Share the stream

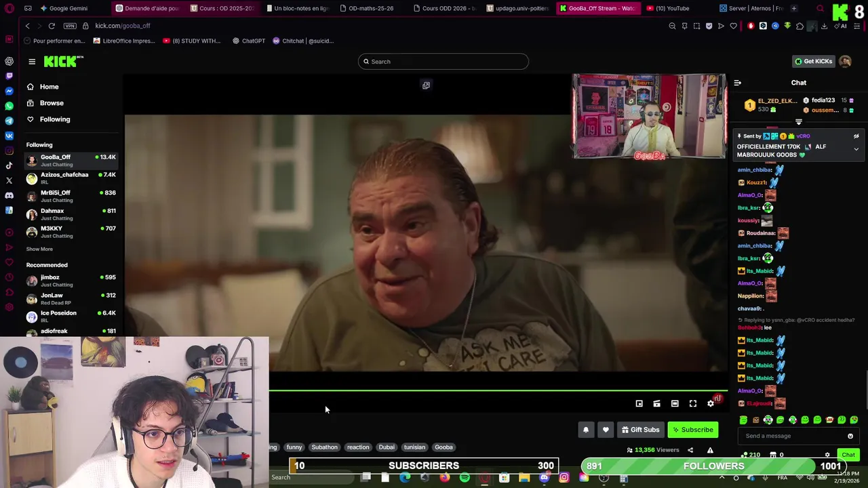pyautogui.click(x=690, y=450)
